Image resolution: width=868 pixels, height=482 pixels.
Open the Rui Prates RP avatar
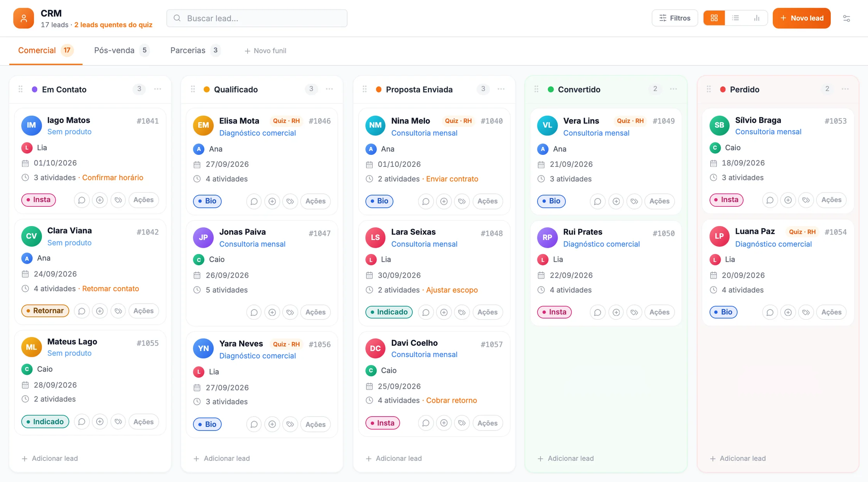click(547, 237)
